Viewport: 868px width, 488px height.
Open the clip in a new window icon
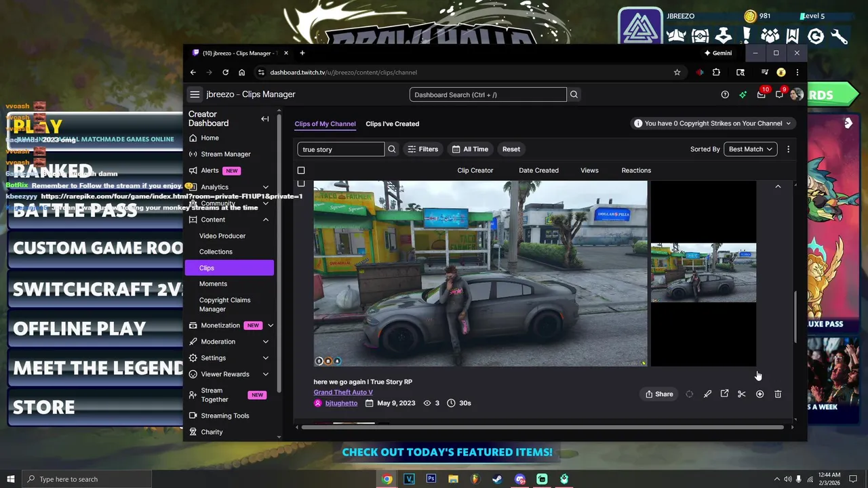(x=724, y=394)
